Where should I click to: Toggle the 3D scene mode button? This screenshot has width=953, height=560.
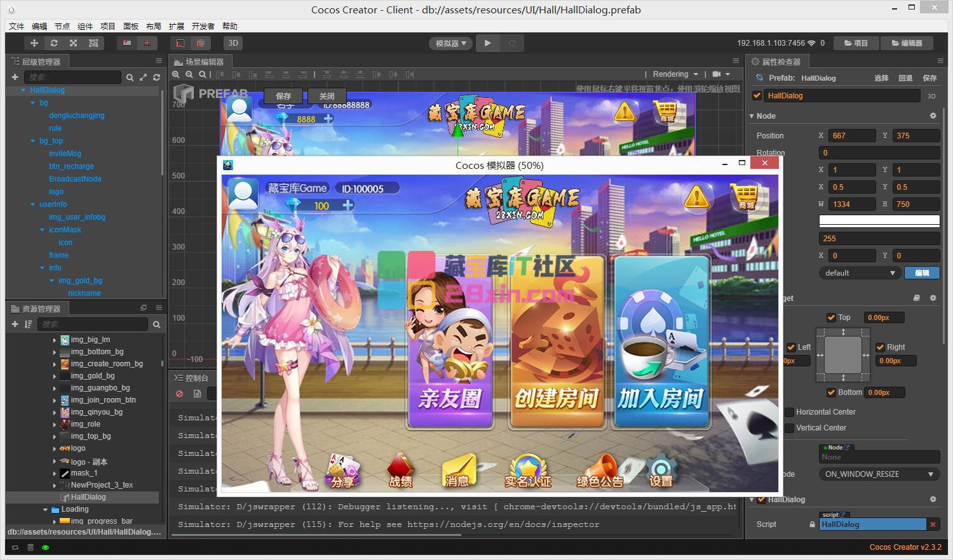[233, 43]
